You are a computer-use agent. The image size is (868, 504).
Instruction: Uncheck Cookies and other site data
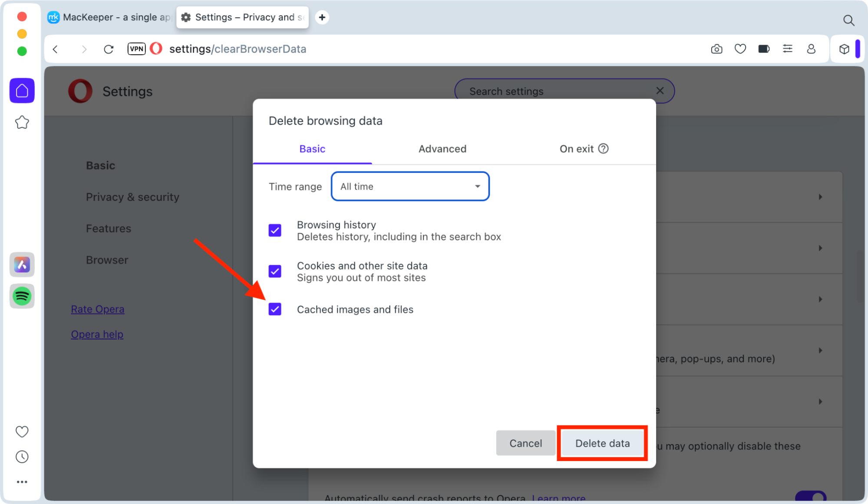pyautogui.click(x=275, y=271)
